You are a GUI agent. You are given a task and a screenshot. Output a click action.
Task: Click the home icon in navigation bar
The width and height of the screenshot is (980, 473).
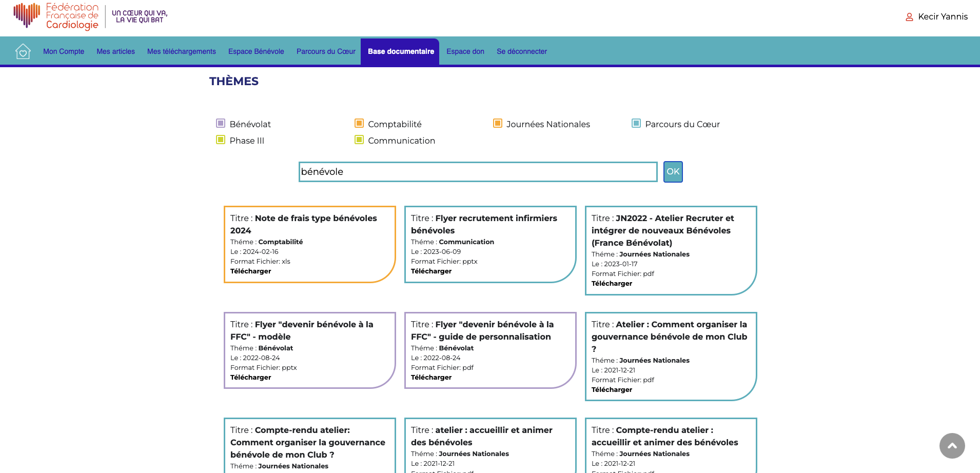click(23, 51)
